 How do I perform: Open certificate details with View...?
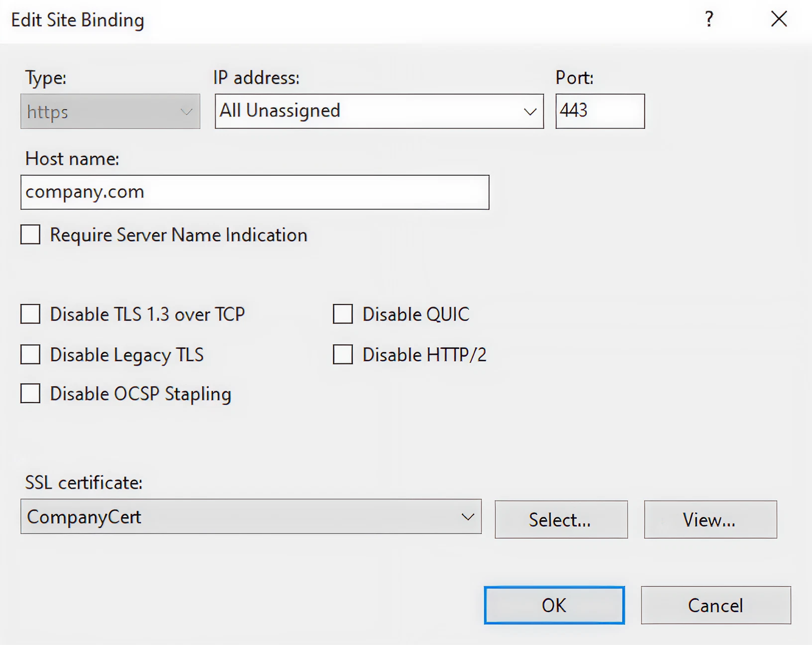710,519
